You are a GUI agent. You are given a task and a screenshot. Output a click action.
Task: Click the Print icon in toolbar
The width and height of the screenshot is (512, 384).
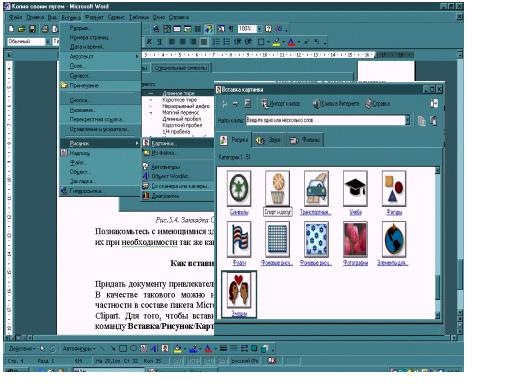tap(45, 29)
